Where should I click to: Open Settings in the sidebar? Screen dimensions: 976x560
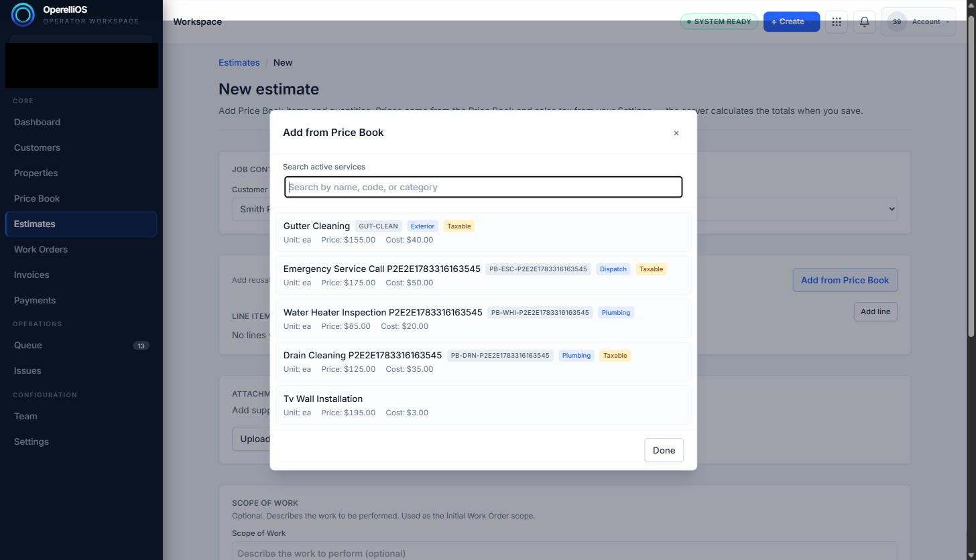pyautogui.click(x=81, y=441)
